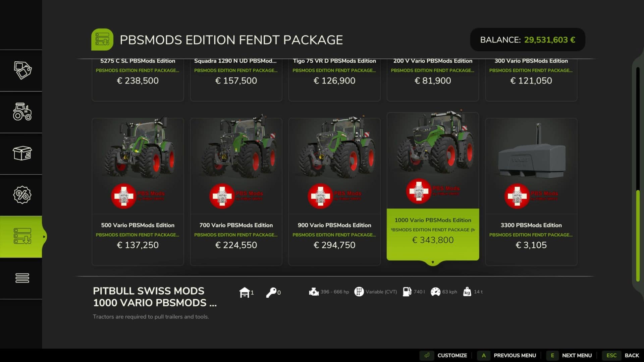Image resolution: width=644 pixels, height=362 pixels.
Task: Choose the 900 Vario PBSMods Edition card
Action: coord(334,192)
